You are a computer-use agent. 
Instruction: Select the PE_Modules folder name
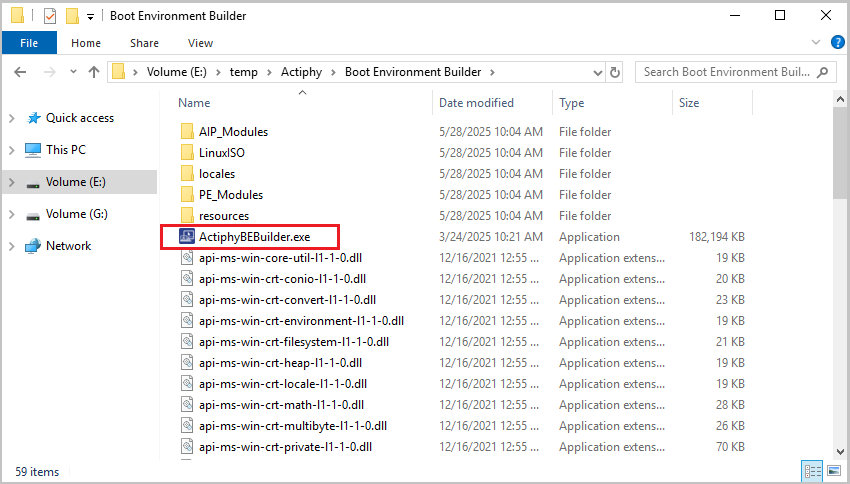click(231, 195)
